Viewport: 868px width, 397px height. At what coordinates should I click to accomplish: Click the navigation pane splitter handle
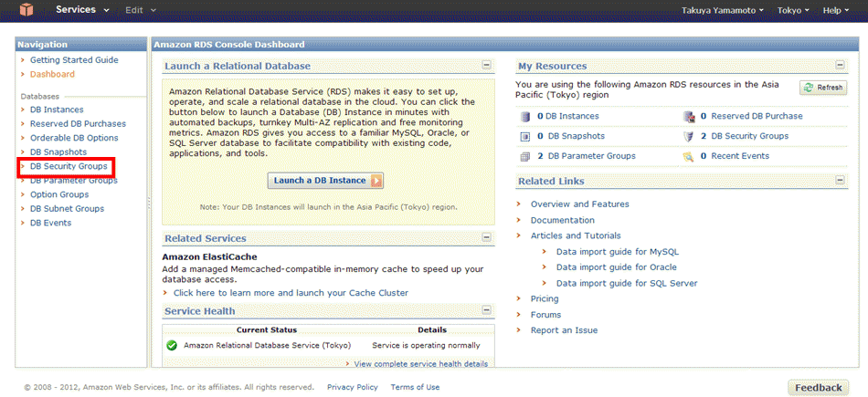[149, 204]
